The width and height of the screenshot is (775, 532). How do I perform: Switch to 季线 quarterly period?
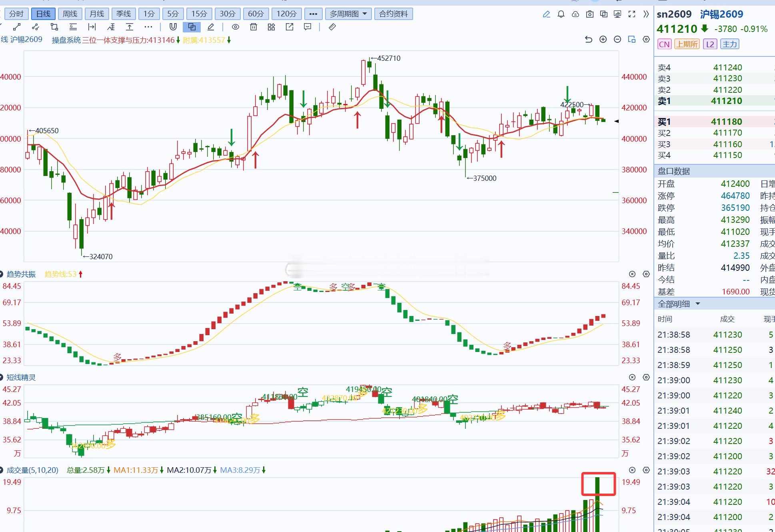pos(124,14)
